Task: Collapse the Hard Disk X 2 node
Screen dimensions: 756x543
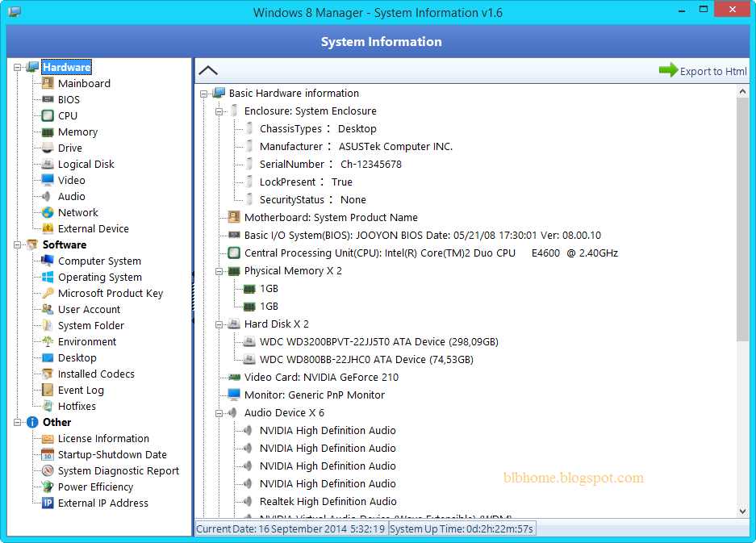Action: point(219,324)
